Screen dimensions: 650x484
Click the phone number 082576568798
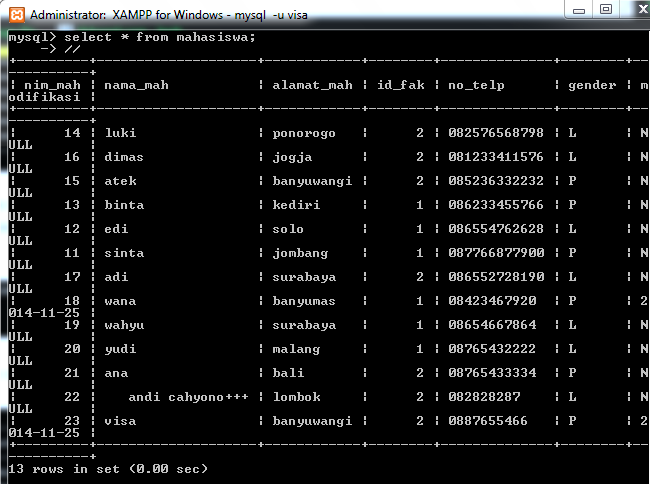coord(496,133)
